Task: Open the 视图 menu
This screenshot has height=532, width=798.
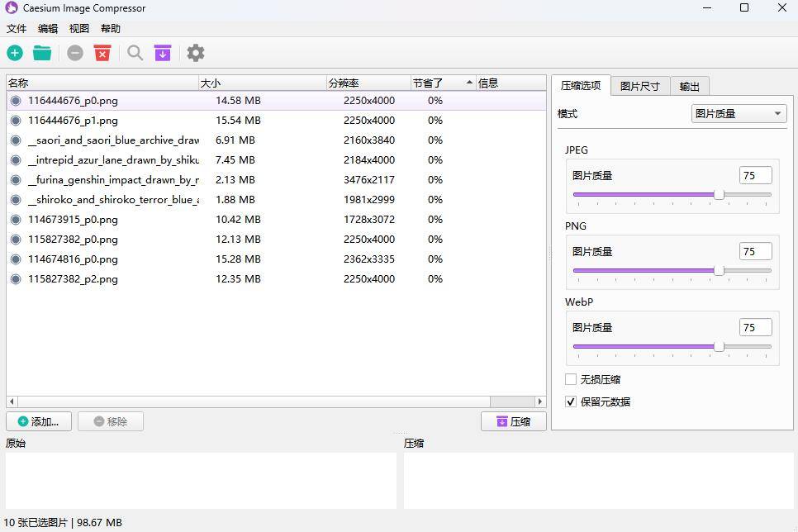Action: click(78, 29)
